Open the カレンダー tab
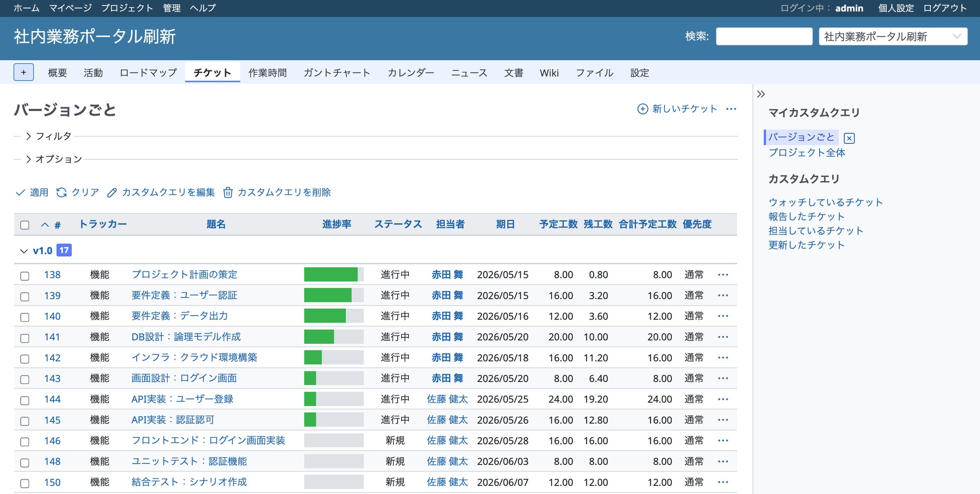The width and height of the screenshot is (980, 494). point(411,73)
